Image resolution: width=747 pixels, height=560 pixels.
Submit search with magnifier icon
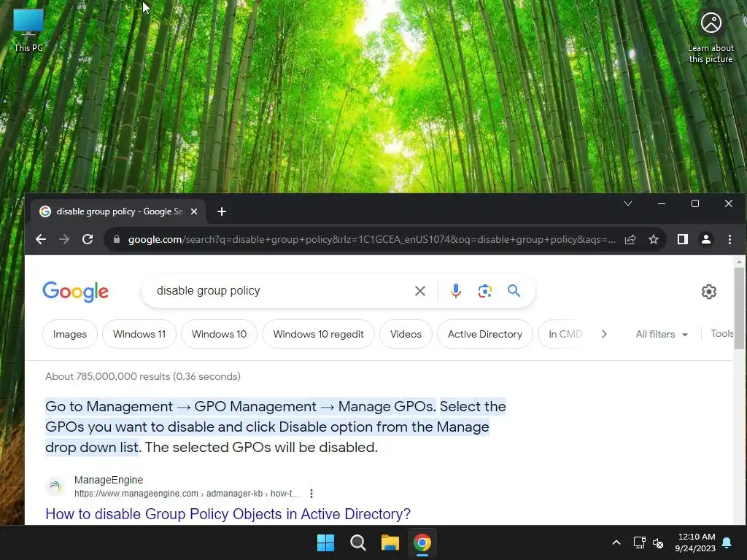514,290
